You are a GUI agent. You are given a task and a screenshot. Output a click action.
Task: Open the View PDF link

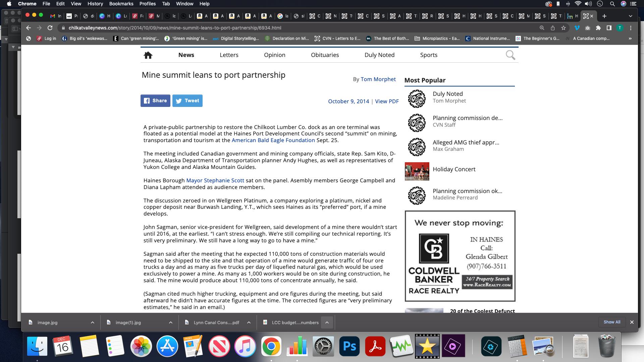387,101
